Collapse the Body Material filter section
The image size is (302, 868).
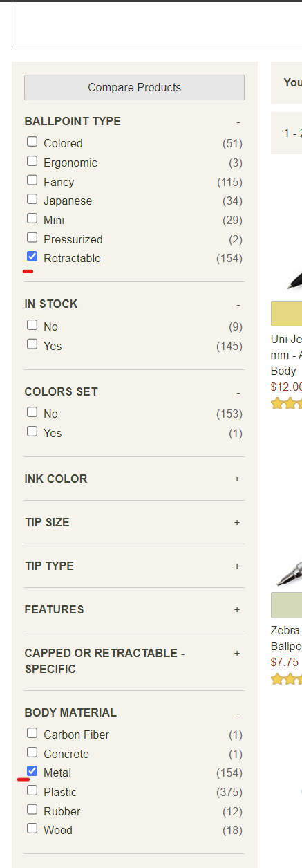tap(238, 713)
